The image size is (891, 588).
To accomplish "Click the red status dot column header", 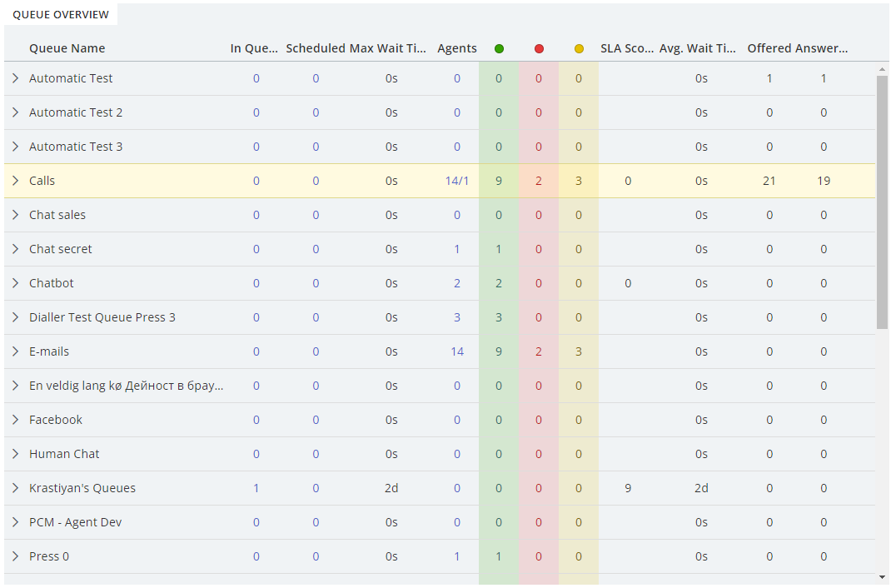I will point(539,49).
